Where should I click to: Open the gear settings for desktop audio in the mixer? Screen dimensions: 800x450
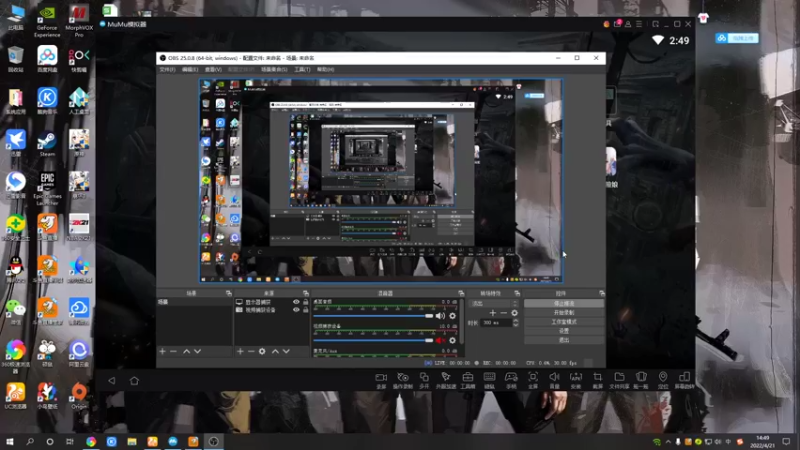(x=453, y=316)
